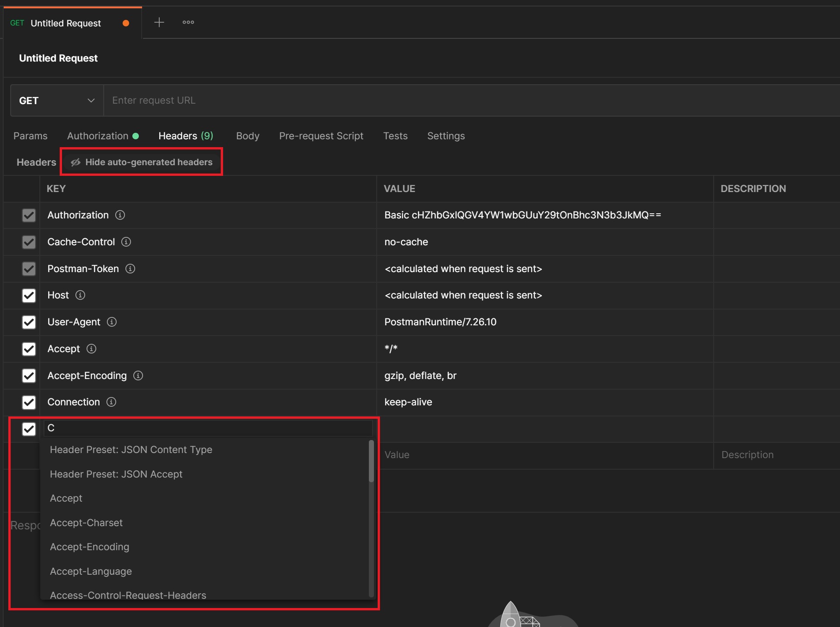View info for User-Agent header
Viewport: 840px width, 627px height.
tap(112, 322)
